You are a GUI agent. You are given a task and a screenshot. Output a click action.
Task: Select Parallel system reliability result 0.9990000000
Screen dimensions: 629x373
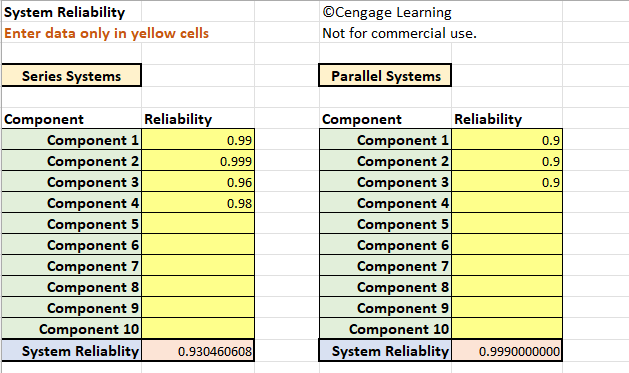(x=507, y=351)
